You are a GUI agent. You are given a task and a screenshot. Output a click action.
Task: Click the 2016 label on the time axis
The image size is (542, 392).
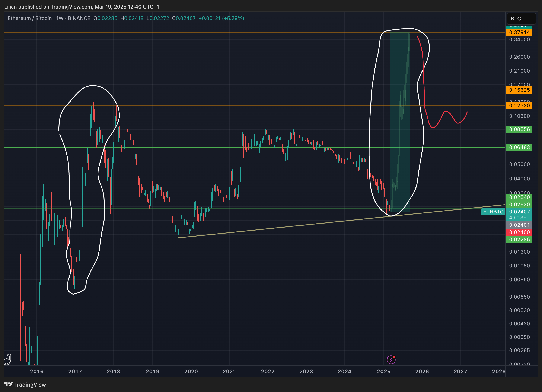(37, 372)
